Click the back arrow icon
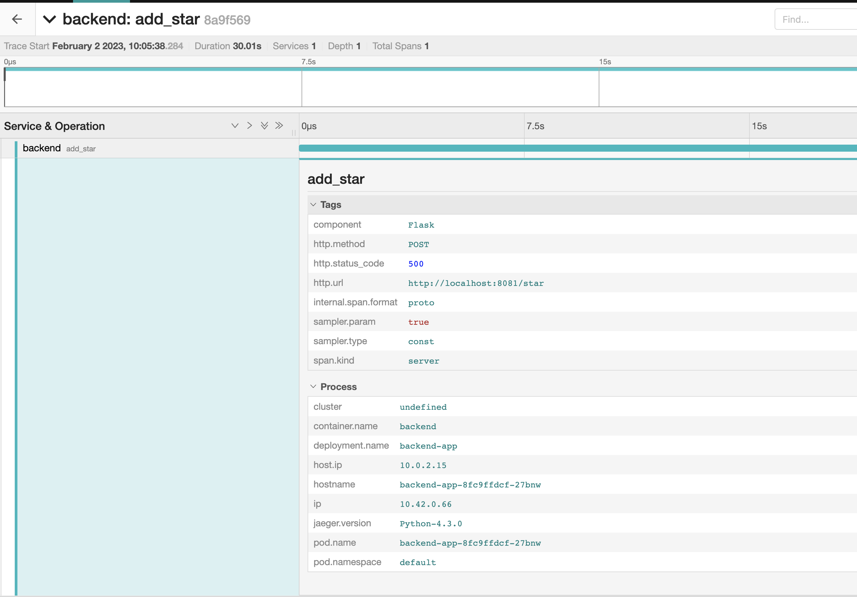Viewport: 857px width, 616px height. tap(17, 19)
